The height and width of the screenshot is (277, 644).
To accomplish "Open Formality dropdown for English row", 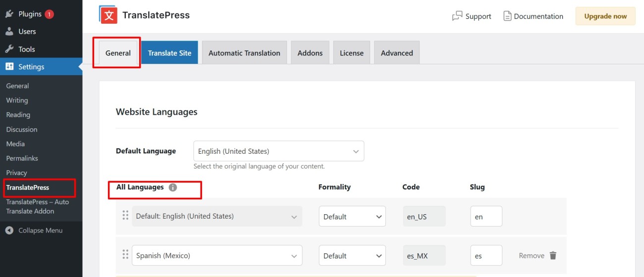I will click(352, 217).
